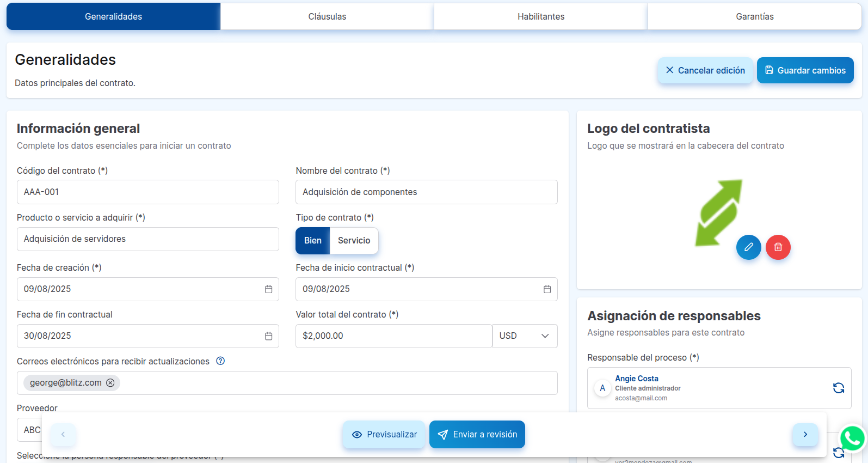Open the Garantías tab
The width and height of the screenshot is (868, 463).
754,17
